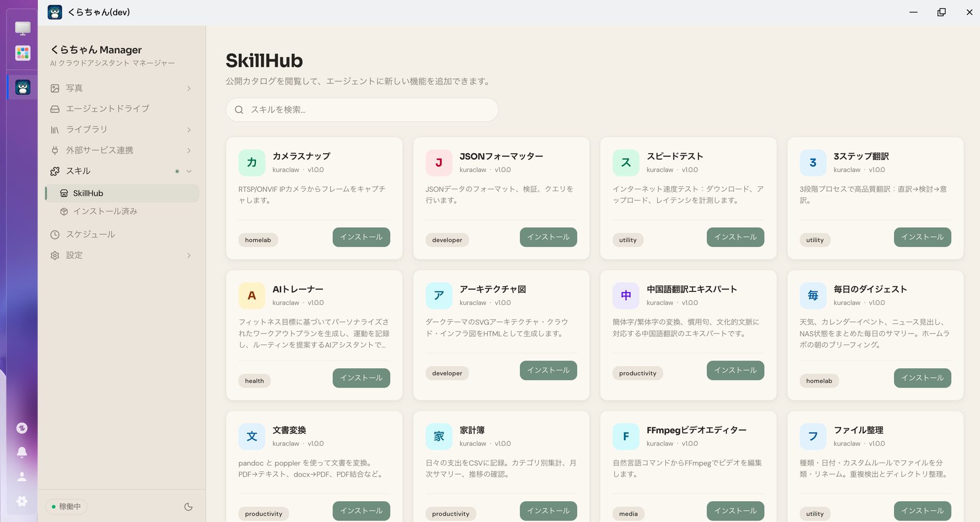Viewport: 980px width, 522px height.
Task: Expand the 外部サービス連携 section chevron
Action: tap(189, 150)
